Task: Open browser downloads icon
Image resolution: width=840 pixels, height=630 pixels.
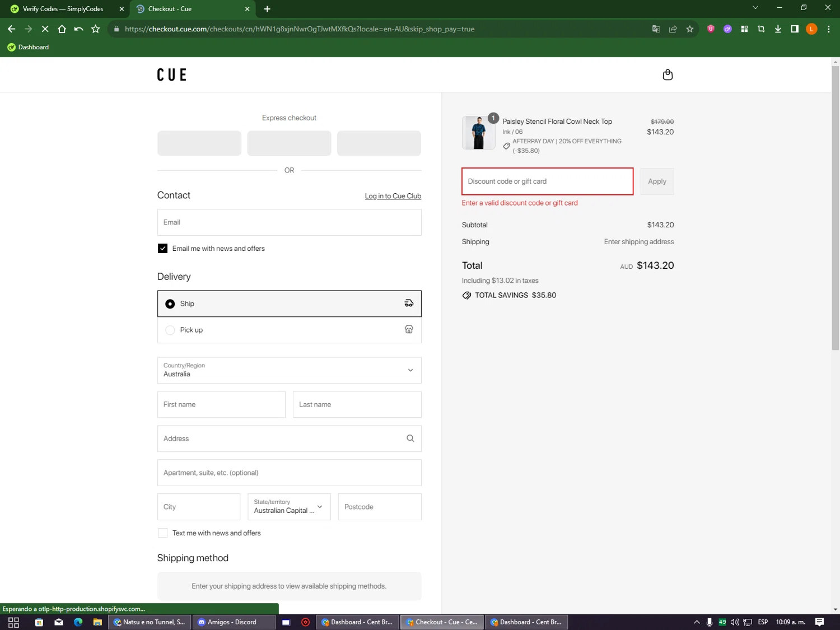Action: point(778,29)
